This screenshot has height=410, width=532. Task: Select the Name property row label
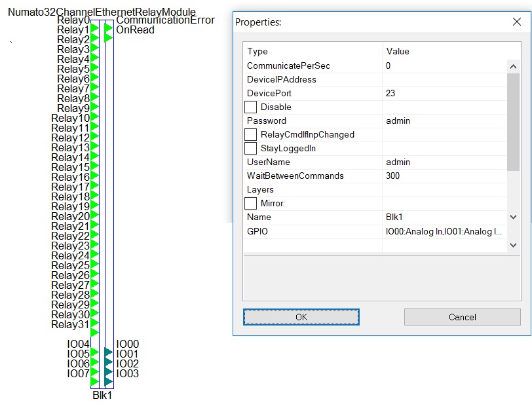tap(259, 217)
